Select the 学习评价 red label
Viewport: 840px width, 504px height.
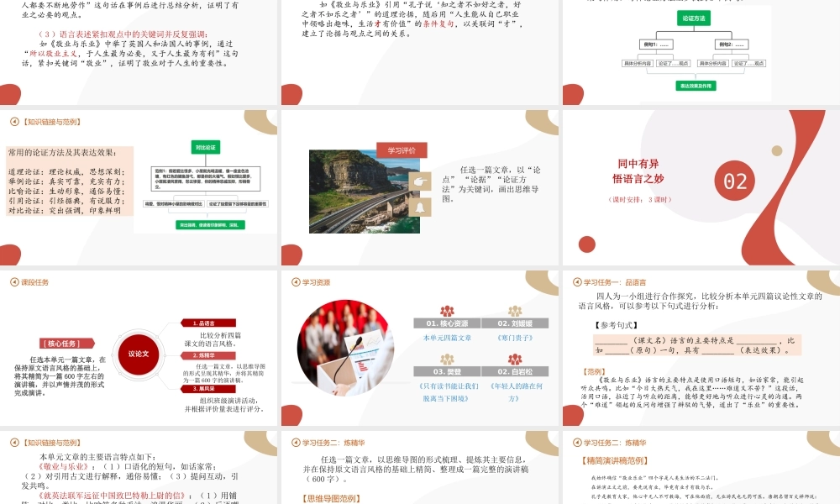pyautogui.click(x=402, y=150)
